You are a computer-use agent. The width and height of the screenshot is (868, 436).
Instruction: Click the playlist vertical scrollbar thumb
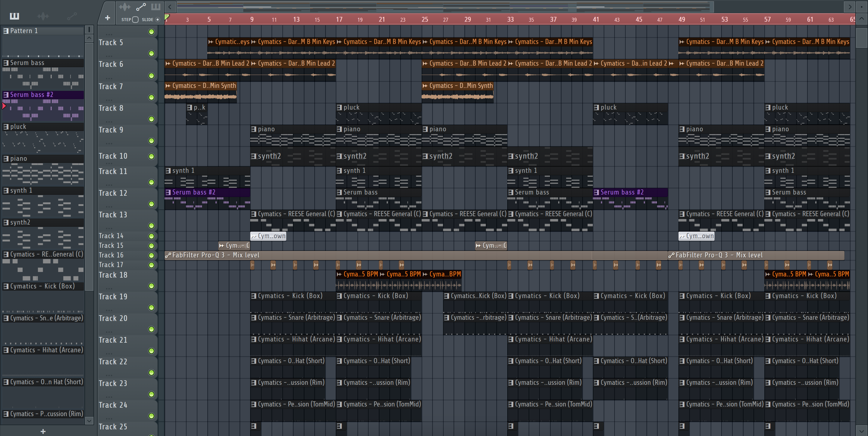pos(861,38)
